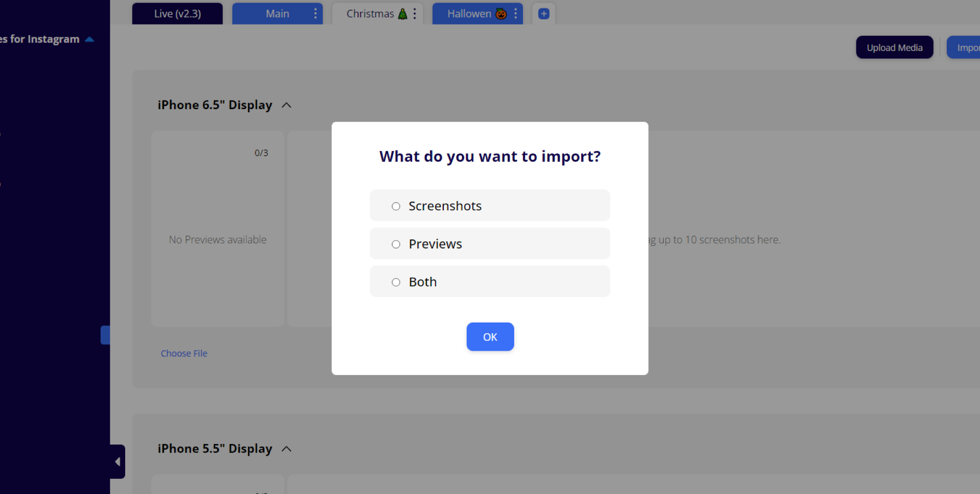Confirm import with the OK button
The height and width of the screenshot is (494, 980).
point(490,337)
